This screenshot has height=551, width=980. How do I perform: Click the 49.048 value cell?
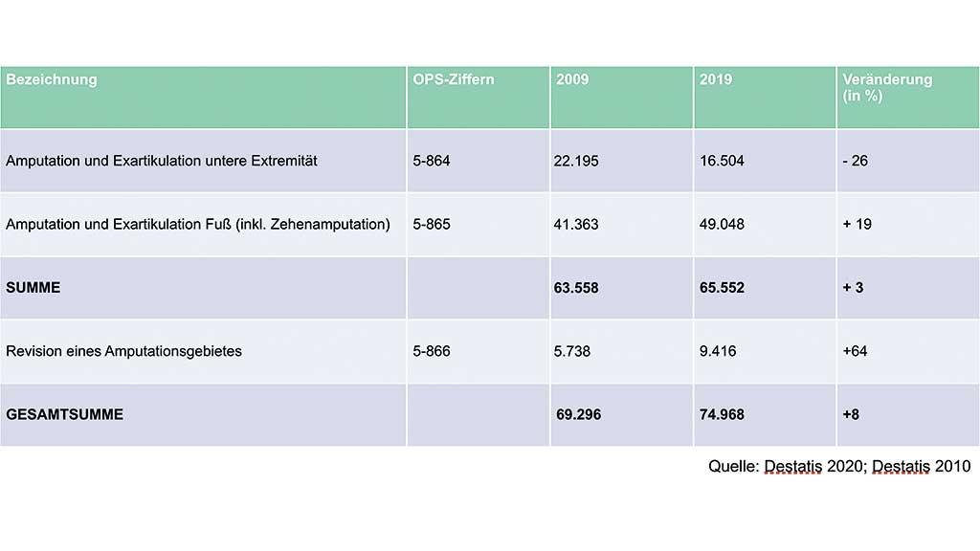722,224
